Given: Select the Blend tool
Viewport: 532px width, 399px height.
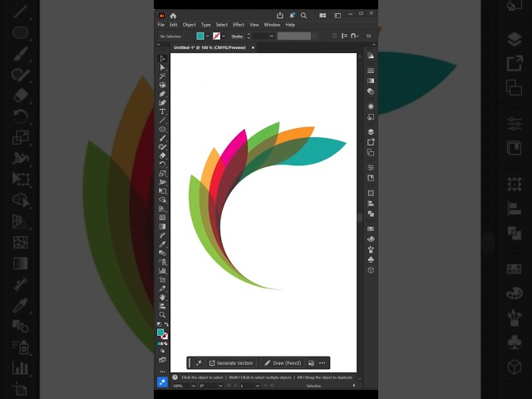Looking at the screenshot, I should pyautogui.click(x=163, y=253).
